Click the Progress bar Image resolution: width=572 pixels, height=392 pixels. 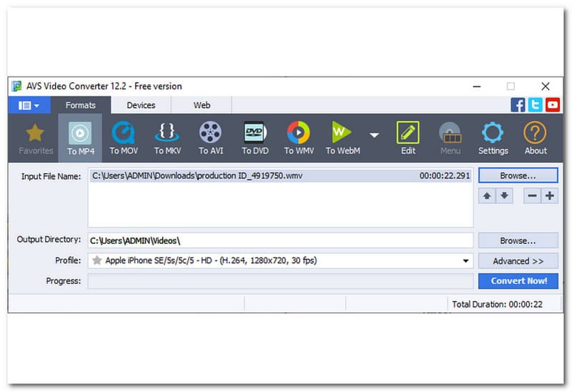pyautogui.click(x=280, y=281)
